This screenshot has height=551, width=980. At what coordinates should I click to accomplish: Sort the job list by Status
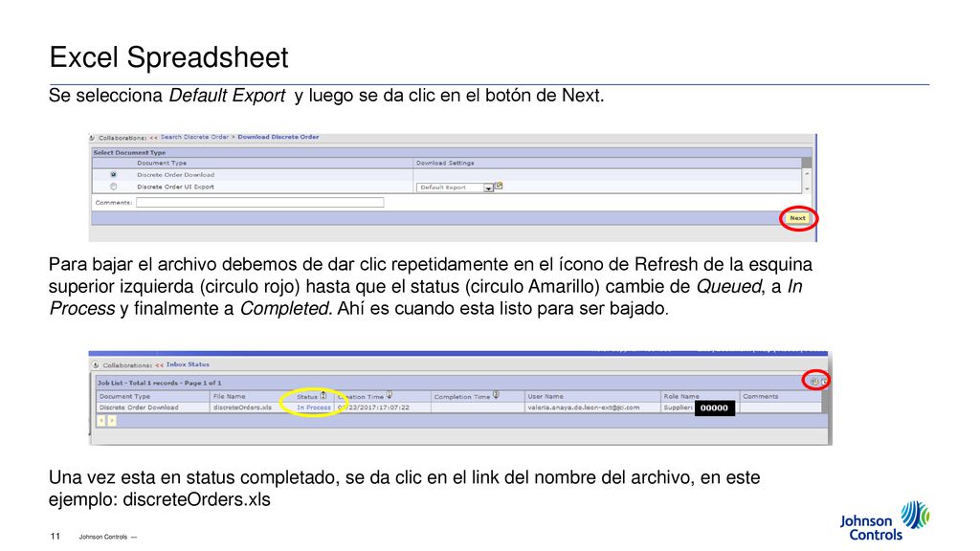(323, 395)
